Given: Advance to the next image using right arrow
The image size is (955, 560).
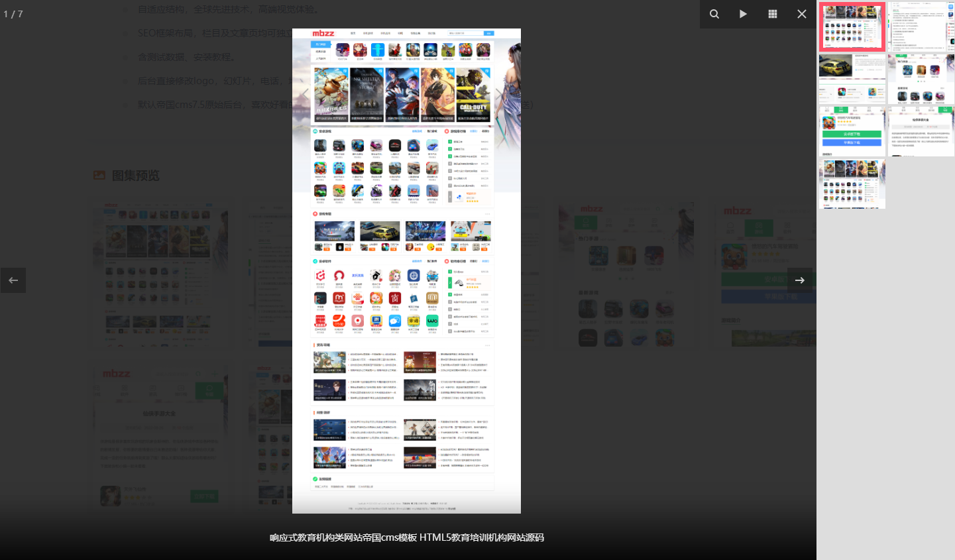Looking at the screenshot, I should 800,280.
